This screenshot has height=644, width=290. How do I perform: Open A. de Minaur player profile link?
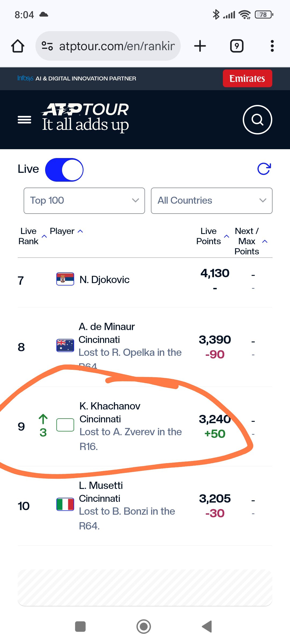[107, 327]
